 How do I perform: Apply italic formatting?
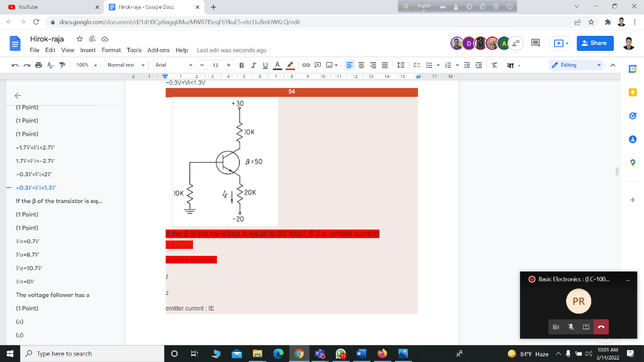pyautogui.click(x=253, y=65)
